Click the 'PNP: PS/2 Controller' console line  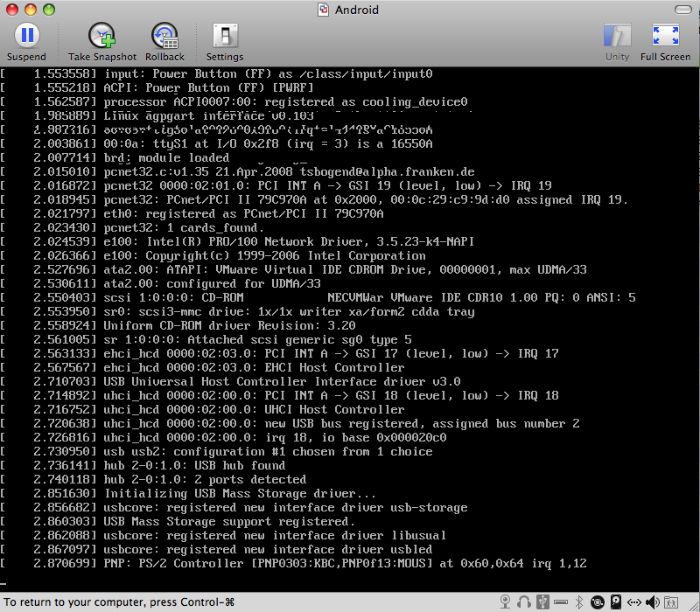click(345, 563)
